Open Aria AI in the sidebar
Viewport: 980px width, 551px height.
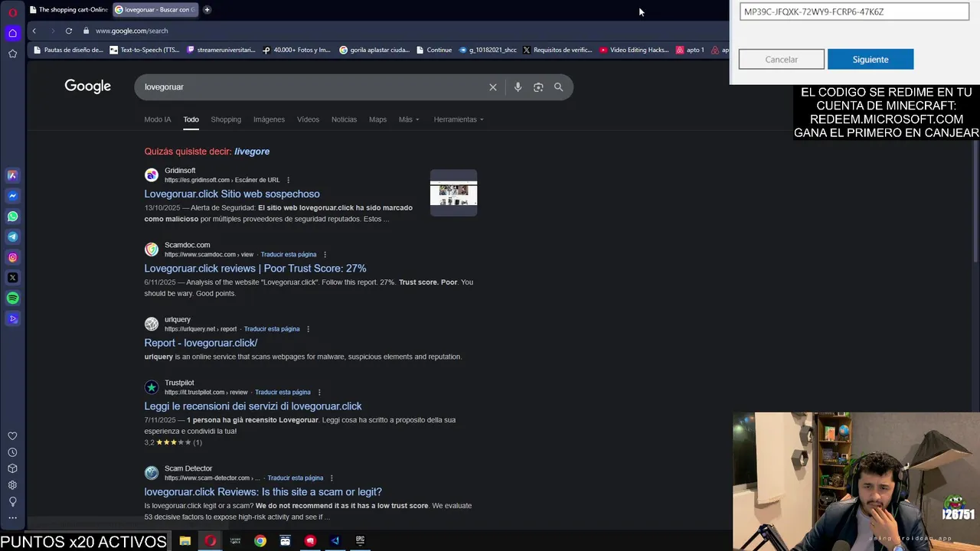click(x=12, y=175)
